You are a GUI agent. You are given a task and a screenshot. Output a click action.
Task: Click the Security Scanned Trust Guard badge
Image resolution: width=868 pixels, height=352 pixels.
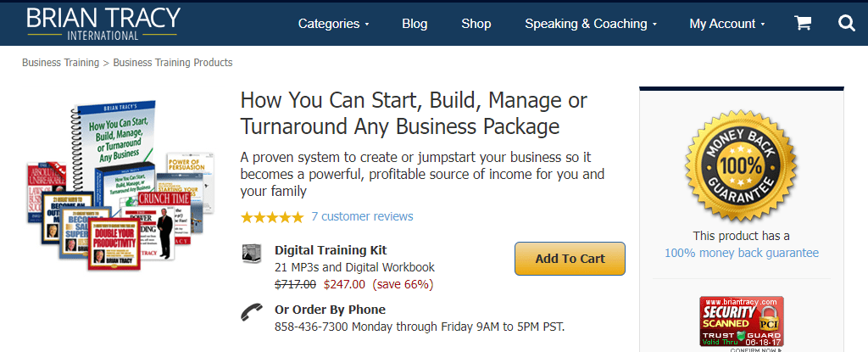coord(741,322)
